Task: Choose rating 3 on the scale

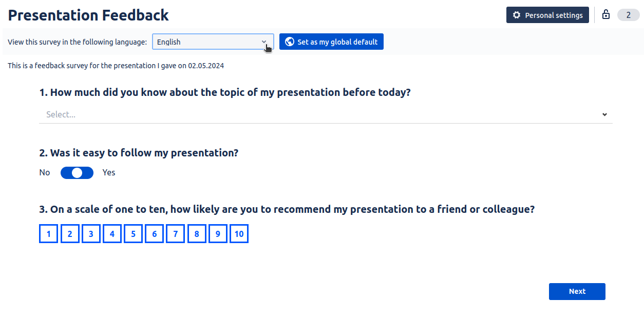Action: point(91,234)
